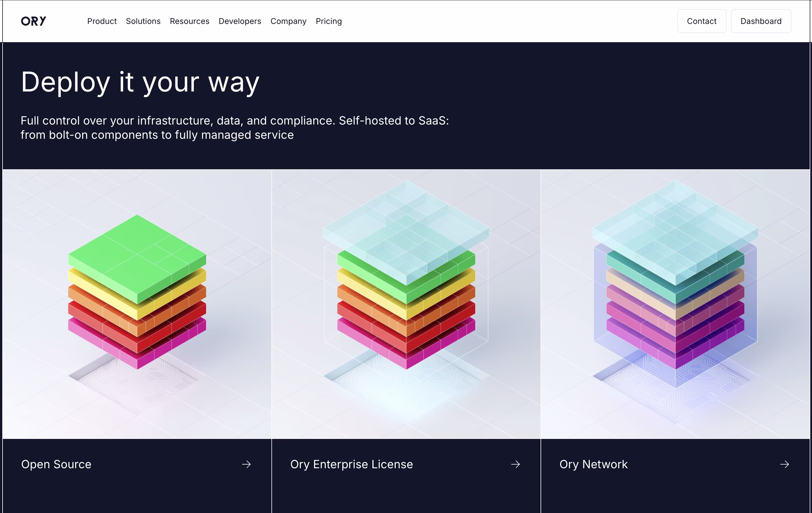Open the Solutions menu
The width and height of the screenshot is (812, 513).
[143, 21]
